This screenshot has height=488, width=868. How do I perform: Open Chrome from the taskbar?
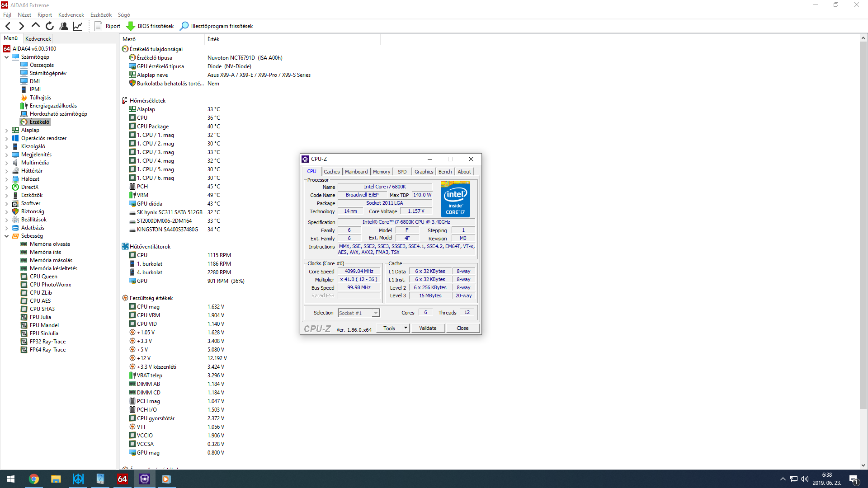(x=34, y=479)
